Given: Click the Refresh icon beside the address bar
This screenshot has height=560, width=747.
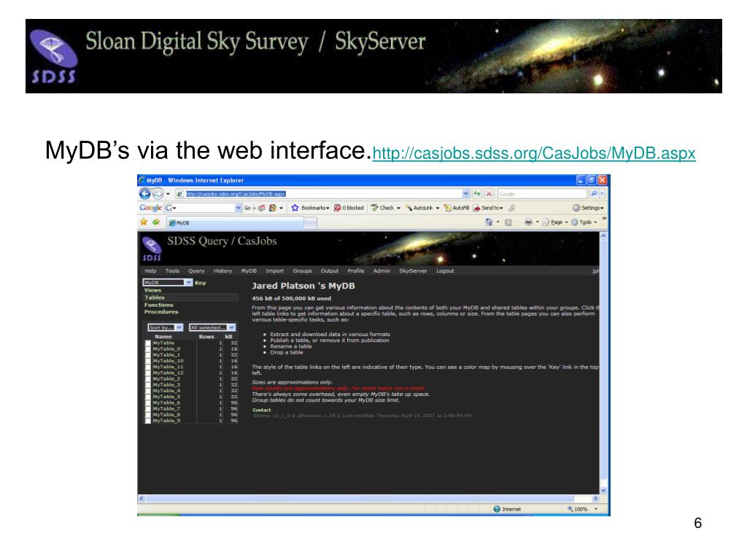Looking at the screenshot, I should [477, 193].
